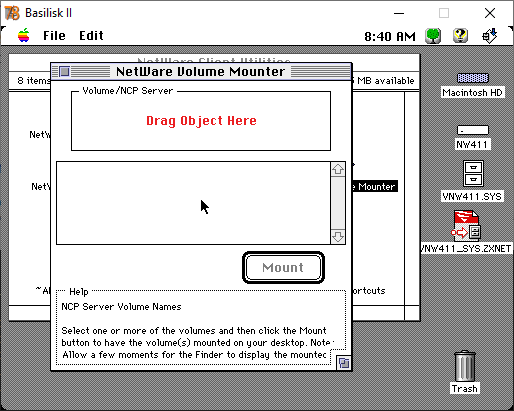Open the Help question mark menu icon

pos(460,36)
